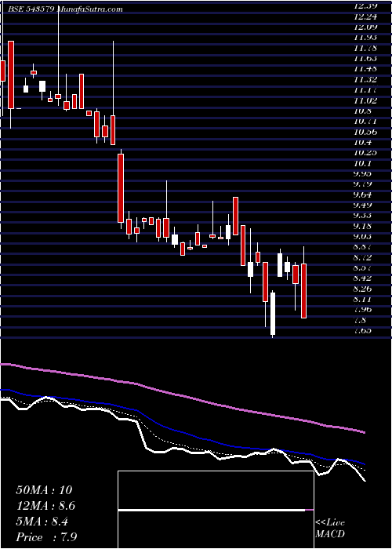Select the 10.56 price axis label

pyautogui.click(x=365, y=132)
